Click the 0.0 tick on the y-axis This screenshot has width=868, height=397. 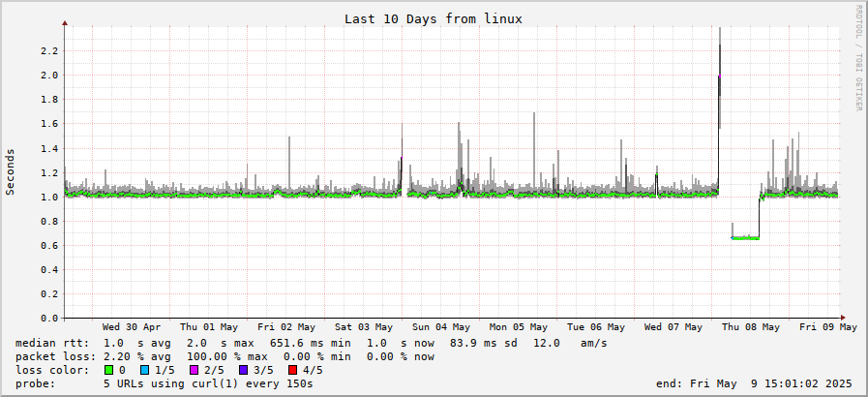click(48, 319)
